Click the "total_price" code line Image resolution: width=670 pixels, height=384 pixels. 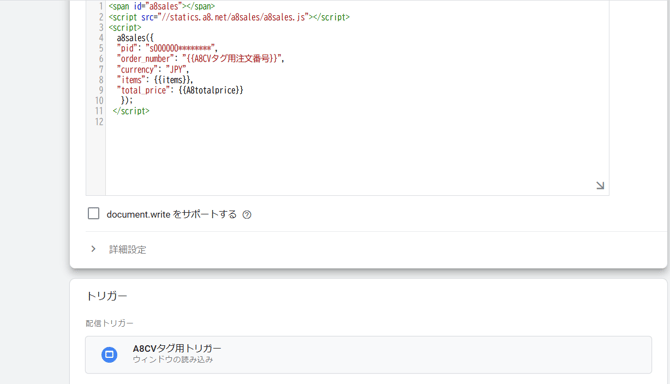pos(180,90)
